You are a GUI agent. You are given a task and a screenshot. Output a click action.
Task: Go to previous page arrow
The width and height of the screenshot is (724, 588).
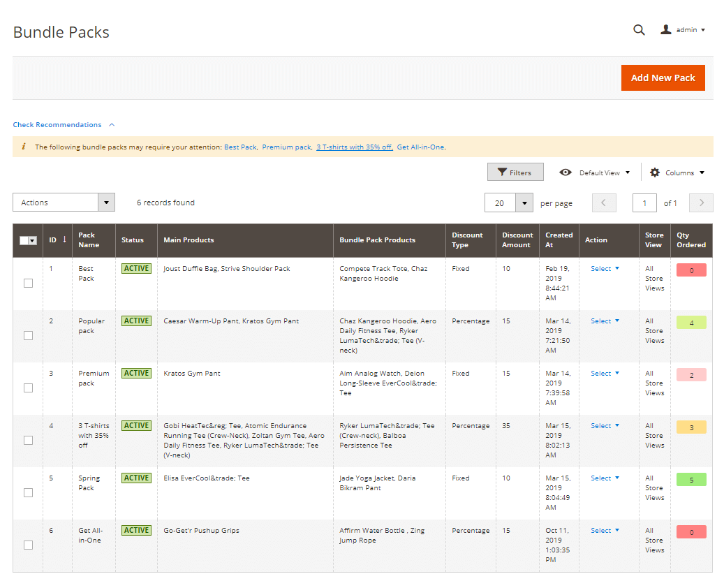pos(604,203)
